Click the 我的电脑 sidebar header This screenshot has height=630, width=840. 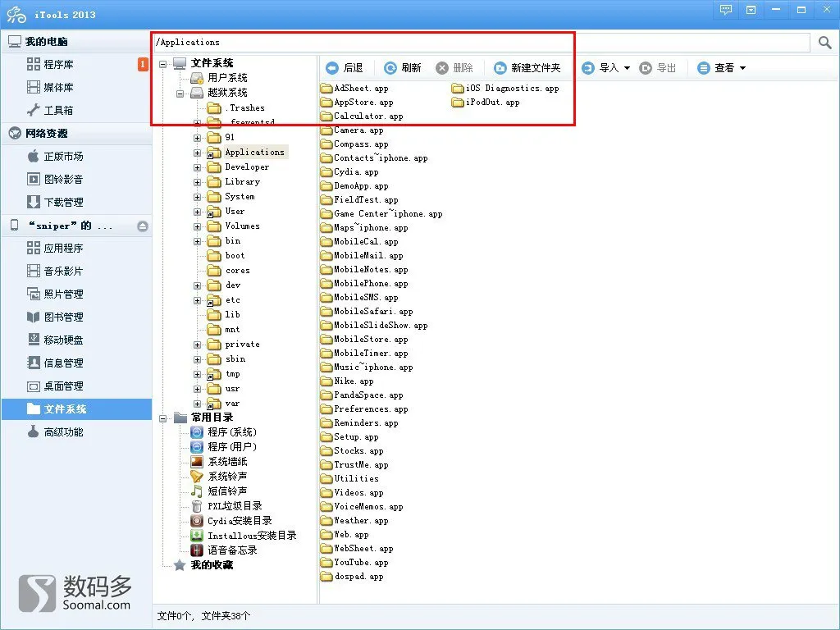tap(76, 41)
